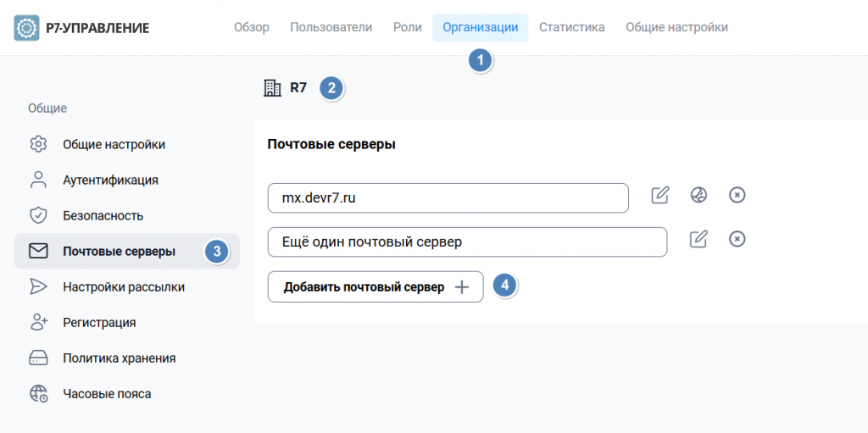
Task: Open the Статистика tab
Action: click(571, 27)
